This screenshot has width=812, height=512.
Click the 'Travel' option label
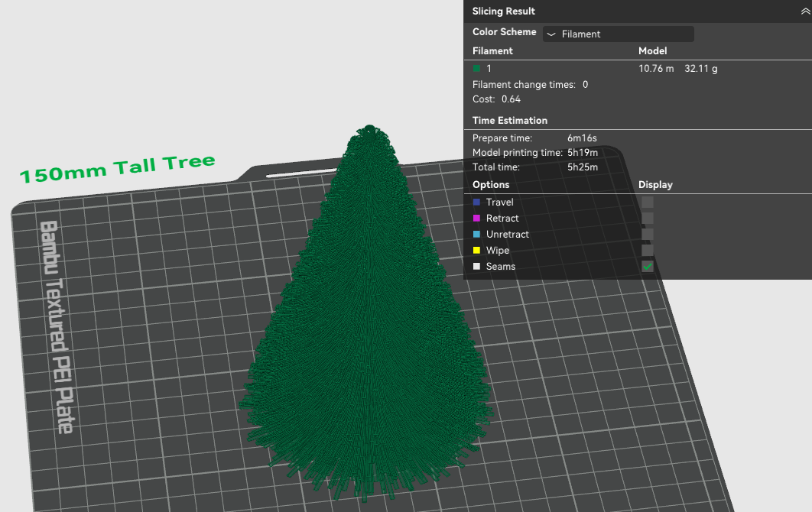(500, 203)
